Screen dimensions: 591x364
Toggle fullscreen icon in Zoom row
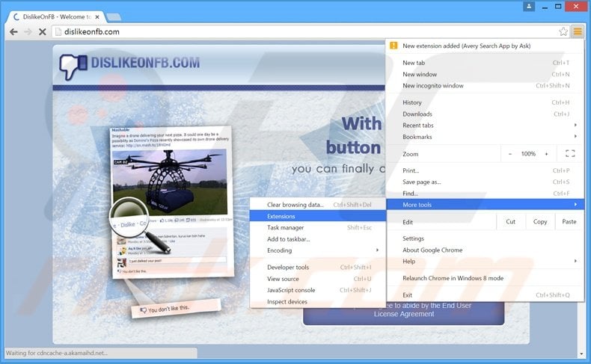click(570, 153)
